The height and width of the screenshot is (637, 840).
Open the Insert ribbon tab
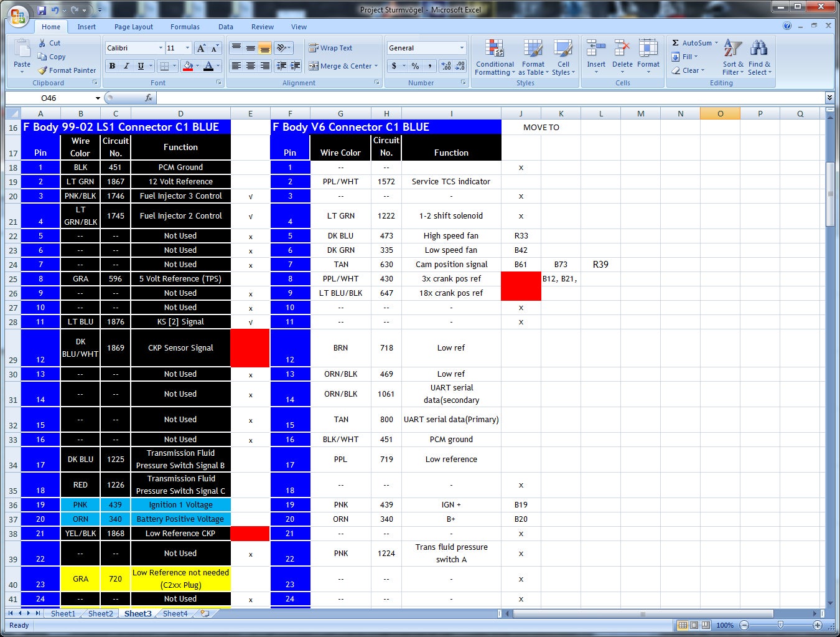86,27
